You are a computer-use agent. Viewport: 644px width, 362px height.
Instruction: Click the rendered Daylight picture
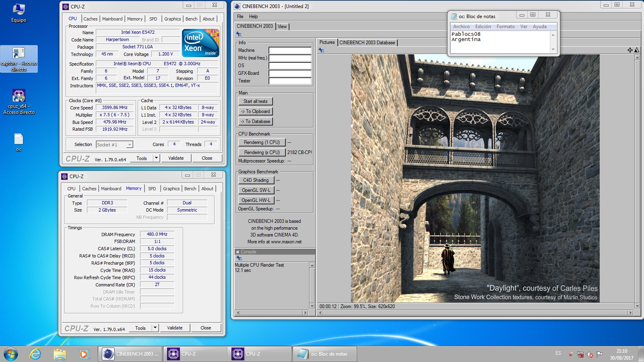click(x=475, y=179)
